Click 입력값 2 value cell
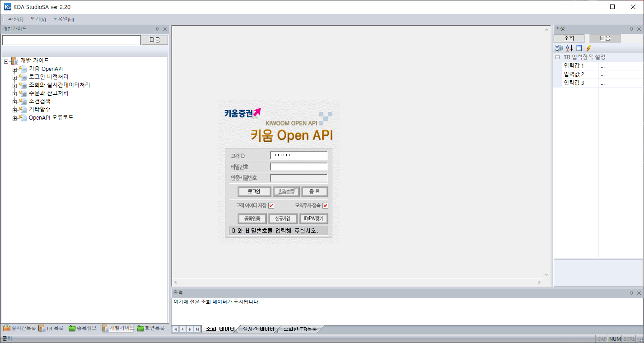 click(x=621, y=74)
